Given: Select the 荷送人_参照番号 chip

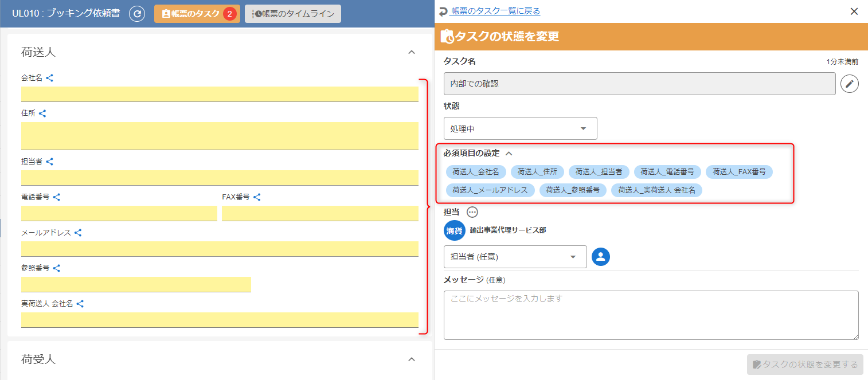Looking at the screenshot, I should (573, 190).
